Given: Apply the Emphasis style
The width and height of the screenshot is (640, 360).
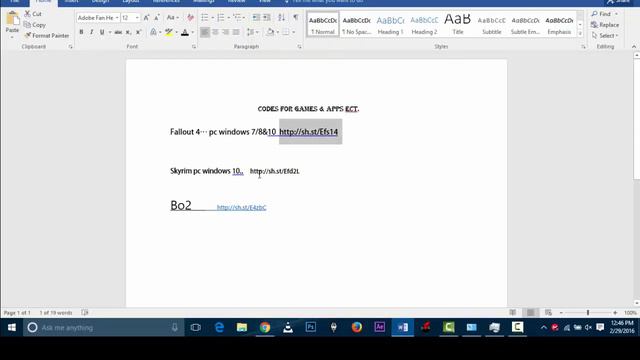Looking at the screenshot, I should (x=559, y=24).
